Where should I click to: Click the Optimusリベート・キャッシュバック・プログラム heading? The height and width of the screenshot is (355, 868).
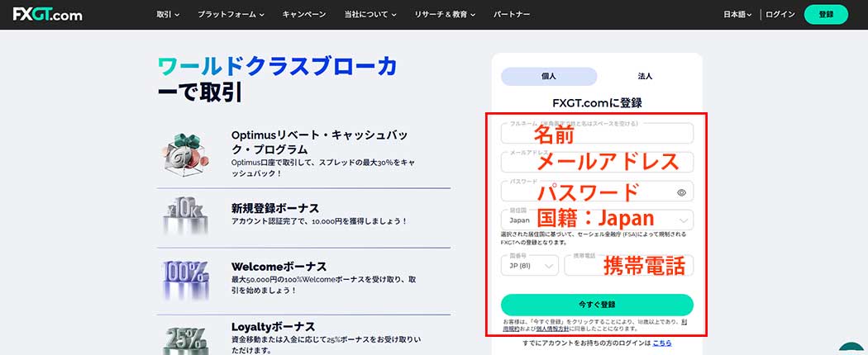click(320, 142)
